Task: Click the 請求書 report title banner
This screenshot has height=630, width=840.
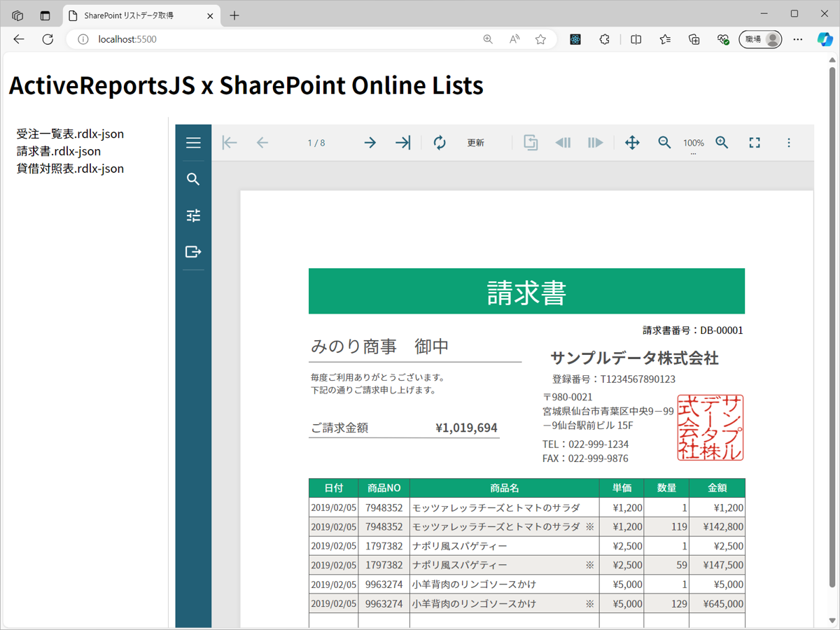Action: pyautogui.click(x=526, y=291)
